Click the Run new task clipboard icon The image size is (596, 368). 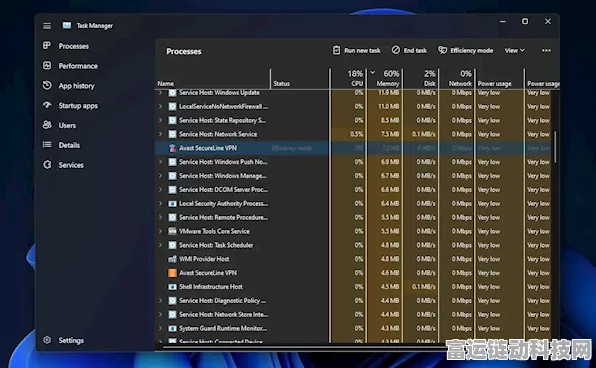click(x=336, y=50)
